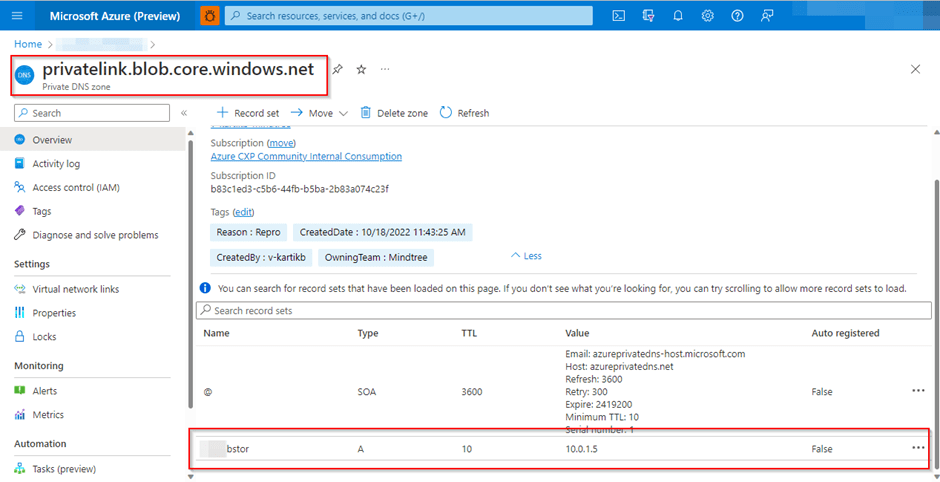The height and width of the screenshot is (482, 940).
Task: Collapse the left navigation menu chevron
Action: tap(184, 113)
